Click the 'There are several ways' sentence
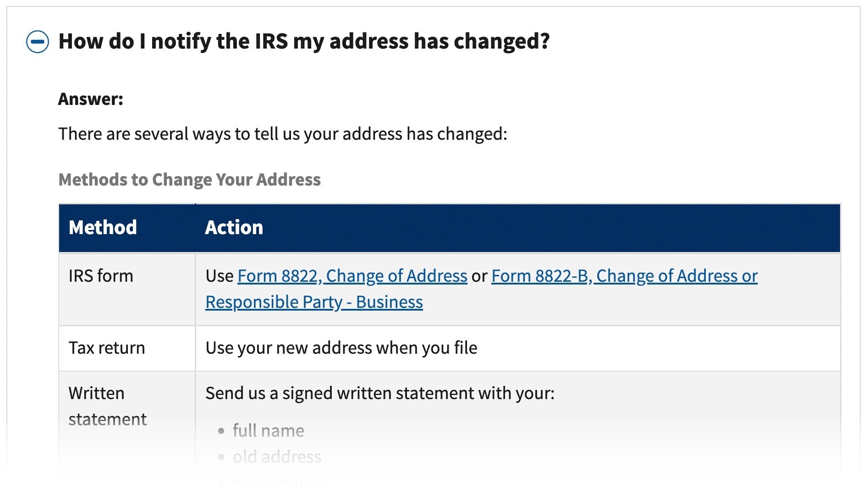The width and height of the screenshot is (868, 493). pos(283,134)
